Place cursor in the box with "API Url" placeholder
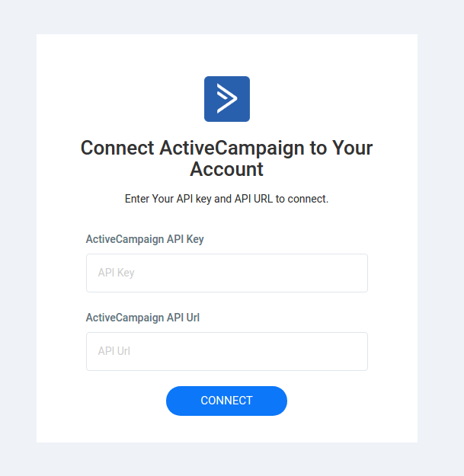 click(227, 351)
